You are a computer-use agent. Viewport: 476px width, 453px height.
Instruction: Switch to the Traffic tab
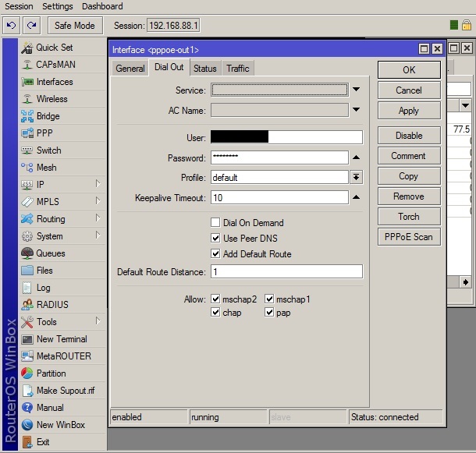238,69
